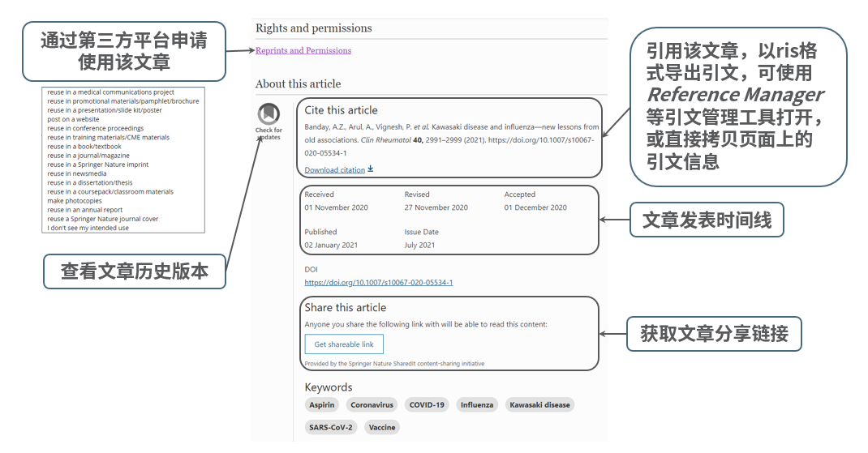
Task: Select the Kawasaki disease keyword tag
Action: coord(539,405)
